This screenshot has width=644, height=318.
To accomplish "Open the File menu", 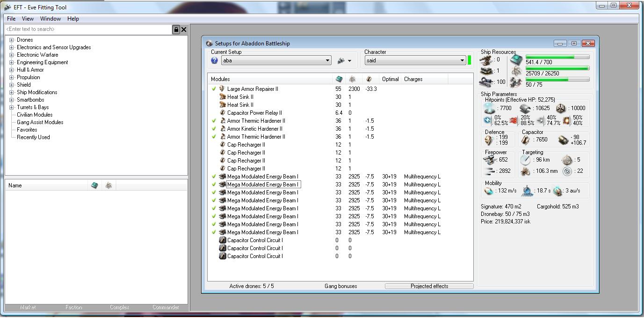I will [x=11, y=19].
